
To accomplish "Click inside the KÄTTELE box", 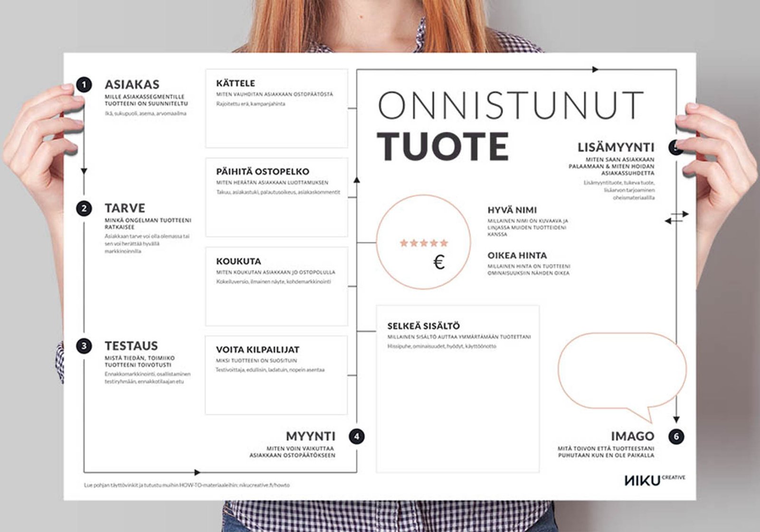I will tap(276, 108).
